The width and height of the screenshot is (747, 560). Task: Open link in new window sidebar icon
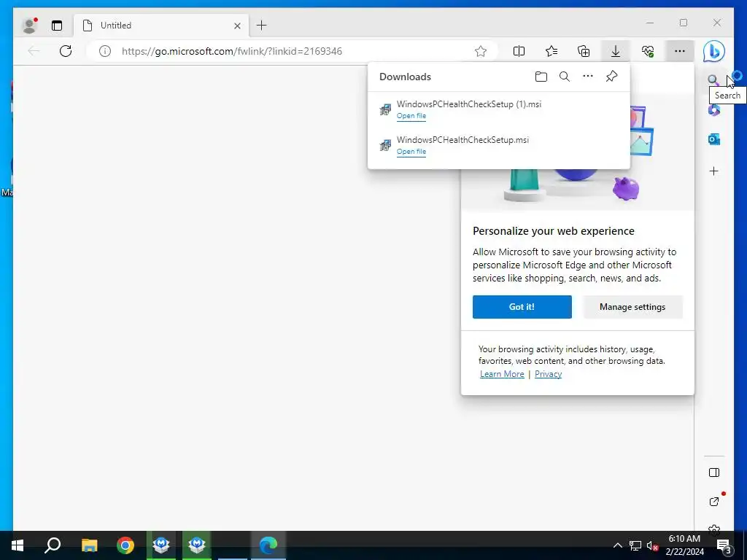point(713,502)
